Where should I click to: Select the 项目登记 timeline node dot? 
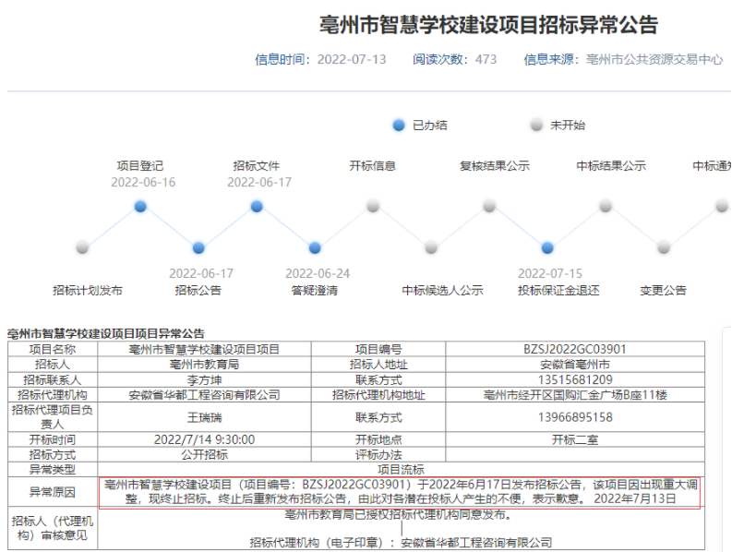point(140,206)
